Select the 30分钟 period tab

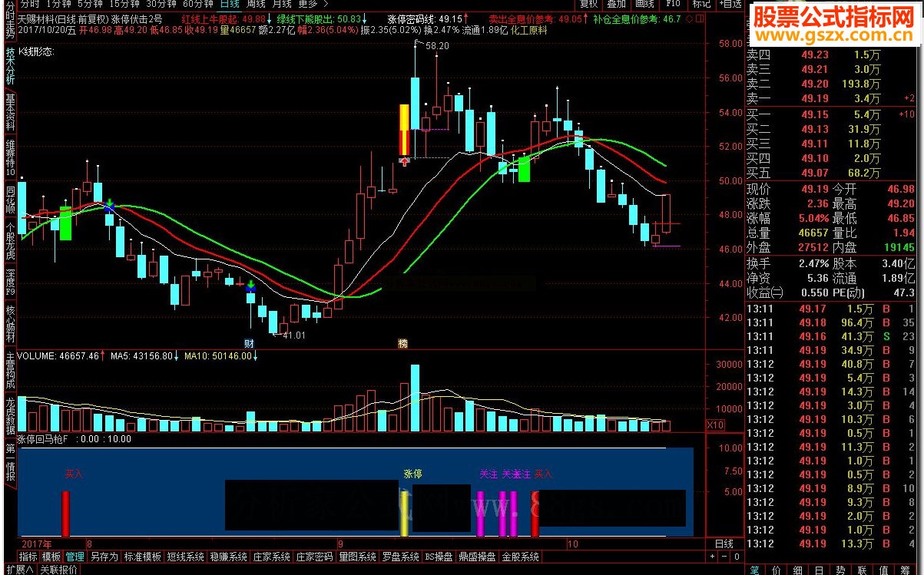click(x=161, y=4)
